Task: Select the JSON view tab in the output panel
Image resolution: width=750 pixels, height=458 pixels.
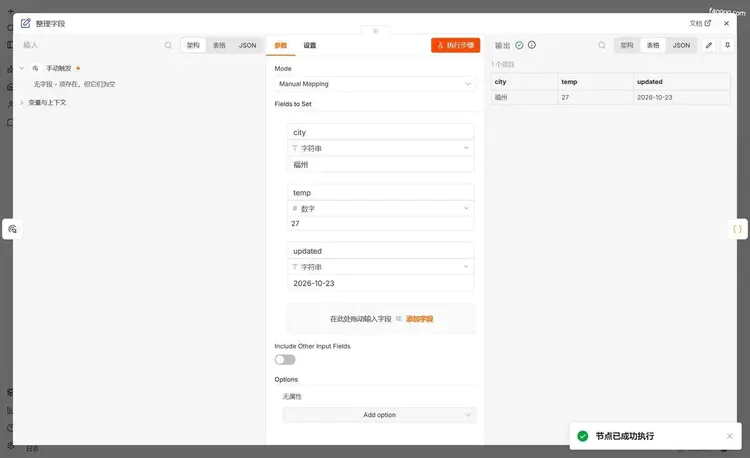Action: coord(681,45)
